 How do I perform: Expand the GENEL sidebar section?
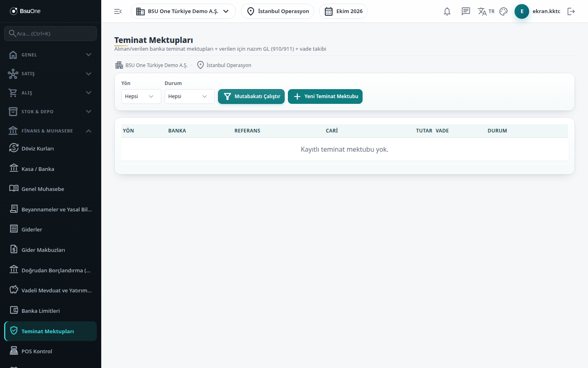click(51, 55)
